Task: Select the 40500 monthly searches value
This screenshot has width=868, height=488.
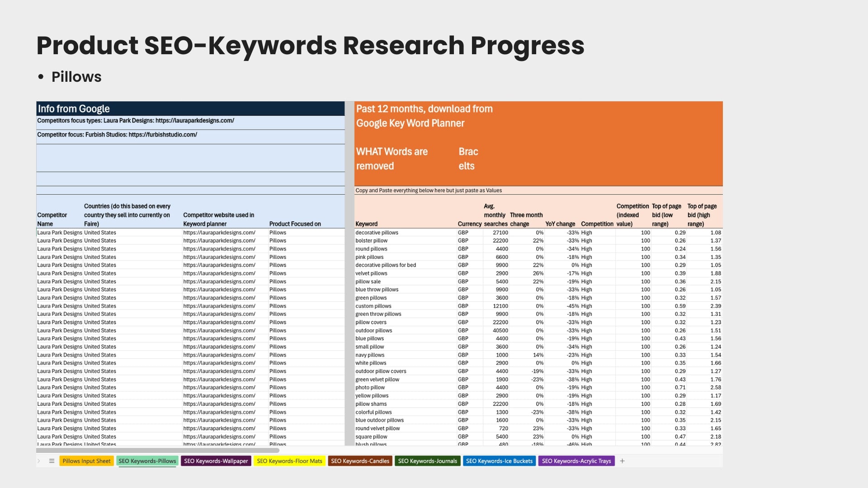Action: coord(500,330)
